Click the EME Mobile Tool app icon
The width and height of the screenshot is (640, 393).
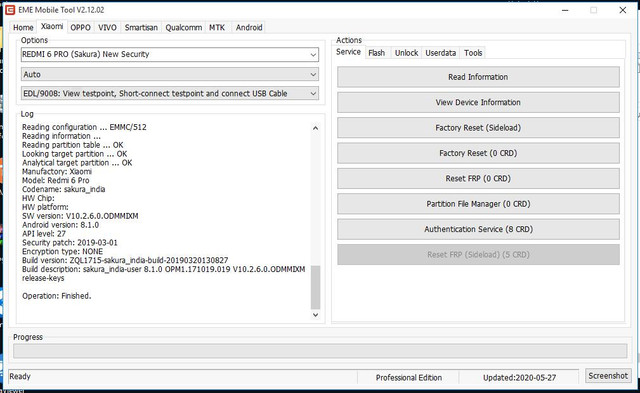click(10, 10)
